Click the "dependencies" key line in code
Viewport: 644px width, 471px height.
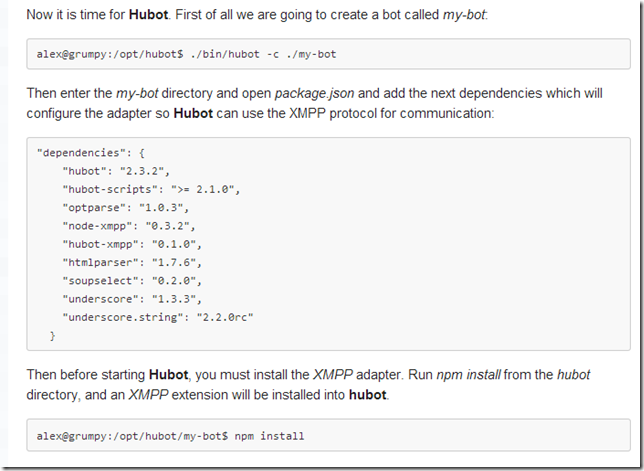tap(91, 153)
